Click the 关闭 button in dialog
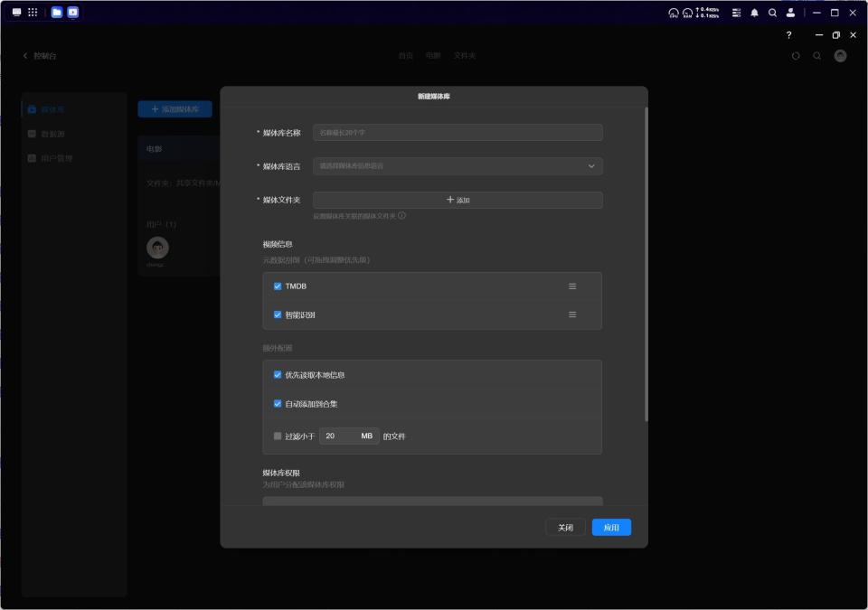Viewport: 868px width, 610px height. 565,528
